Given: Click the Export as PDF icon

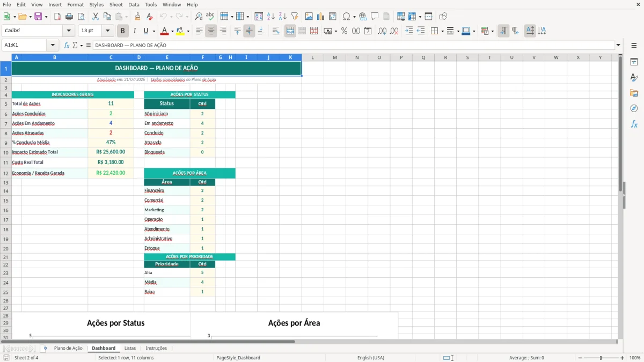Looking at the screenshot, I should pyautogui.click(x=57, y=17).
